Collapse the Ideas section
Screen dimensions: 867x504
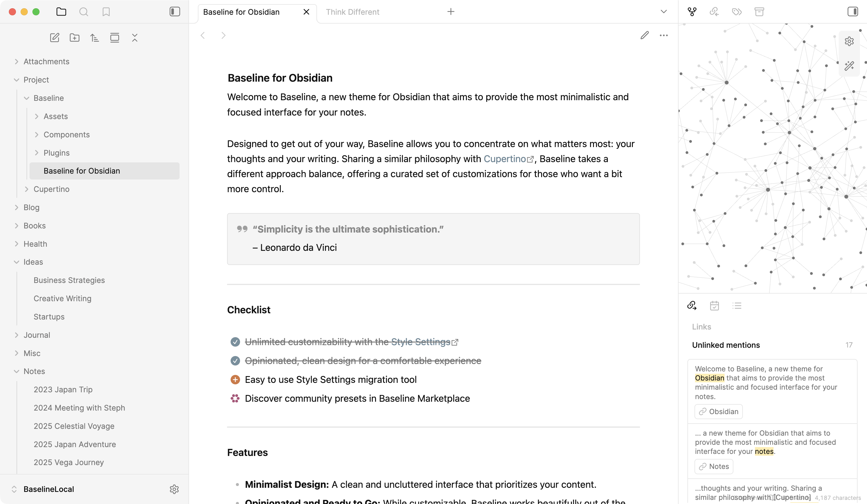[x=16, y=262]
